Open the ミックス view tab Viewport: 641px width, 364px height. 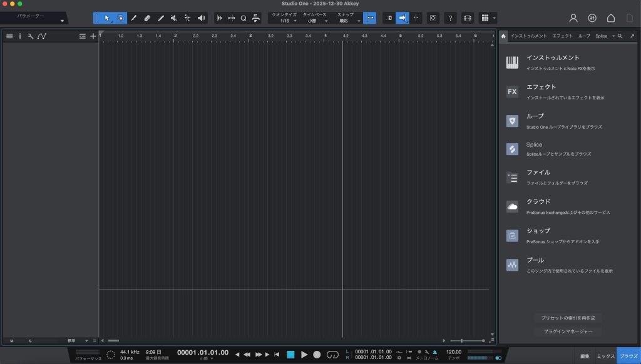pyautogui.click(x=605, y=356)
